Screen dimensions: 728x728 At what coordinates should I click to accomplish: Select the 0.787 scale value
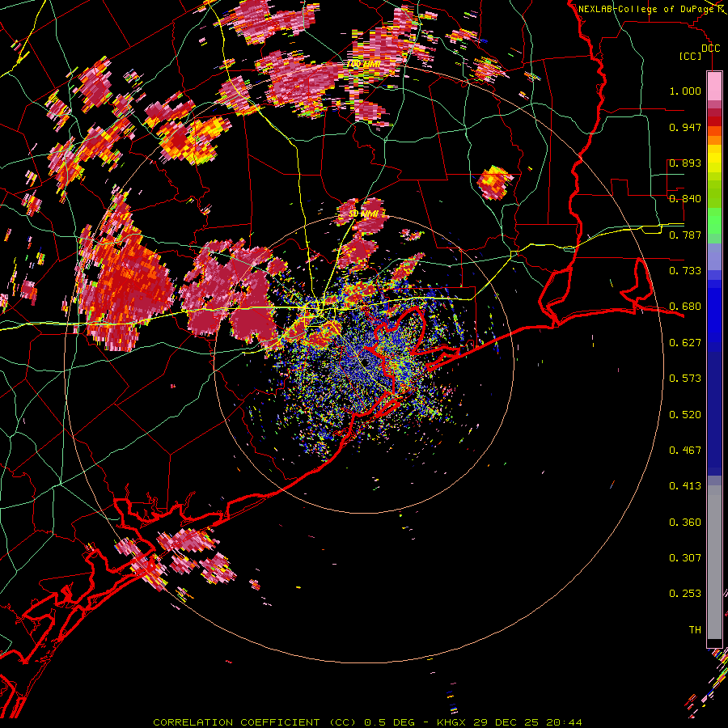(685, 235)
